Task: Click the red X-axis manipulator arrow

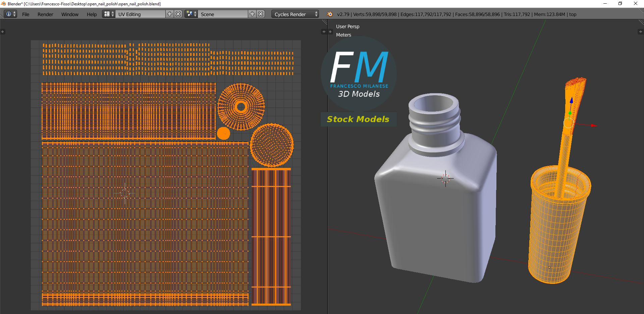Action: pos(593,125)
